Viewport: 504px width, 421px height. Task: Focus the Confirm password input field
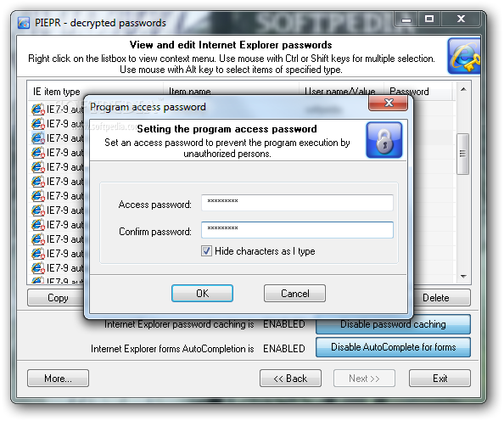point(297,230)
